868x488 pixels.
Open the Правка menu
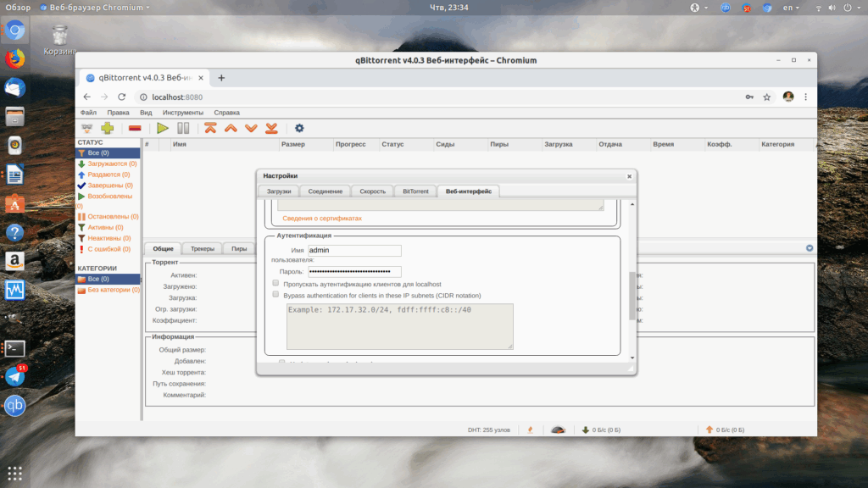pos(118,113)
